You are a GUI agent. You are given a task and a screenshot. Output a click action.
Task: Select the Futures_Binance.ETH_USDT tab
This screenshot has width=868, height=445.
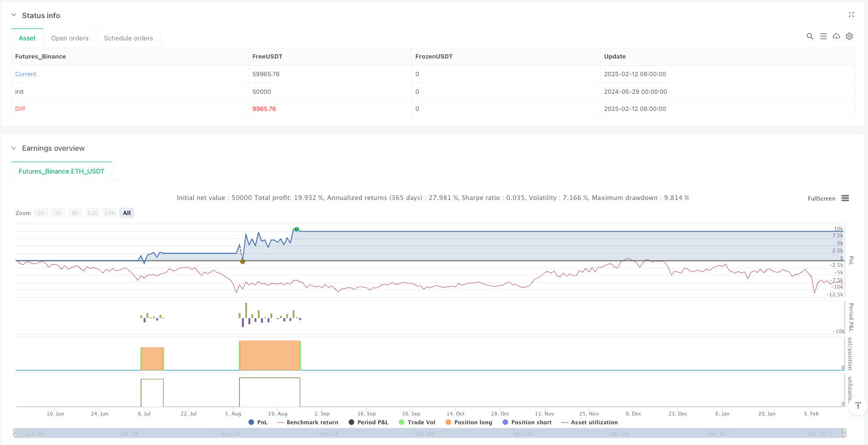(62, 171)
